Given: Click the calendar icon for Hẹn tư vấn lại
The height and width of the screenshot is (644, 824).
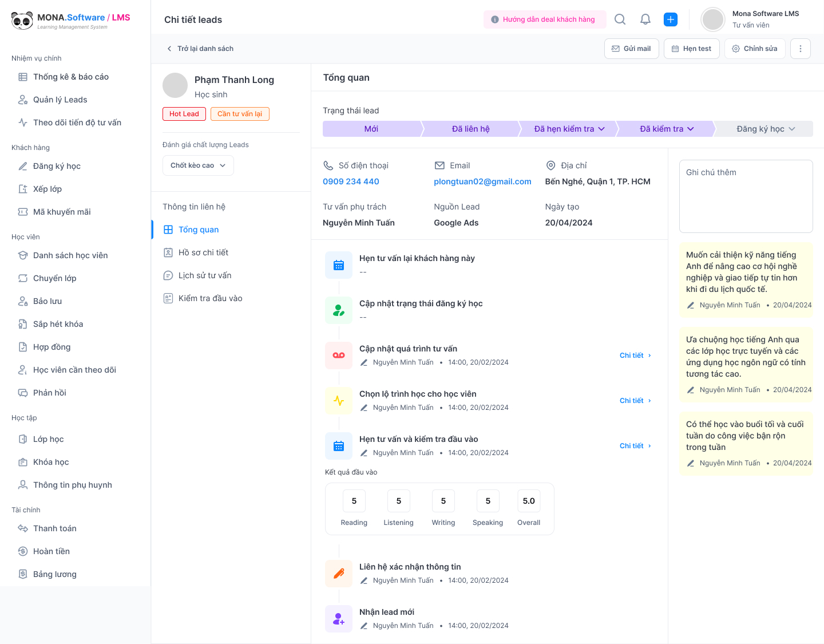Looking at the screenshot, I should (x=339, y=265).
